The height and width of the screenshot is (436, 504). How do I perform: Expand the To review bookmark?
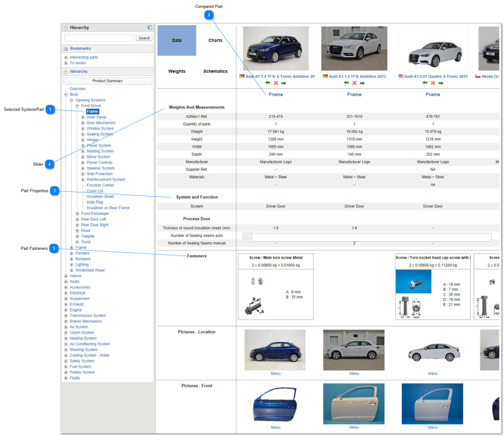(66, 63)
